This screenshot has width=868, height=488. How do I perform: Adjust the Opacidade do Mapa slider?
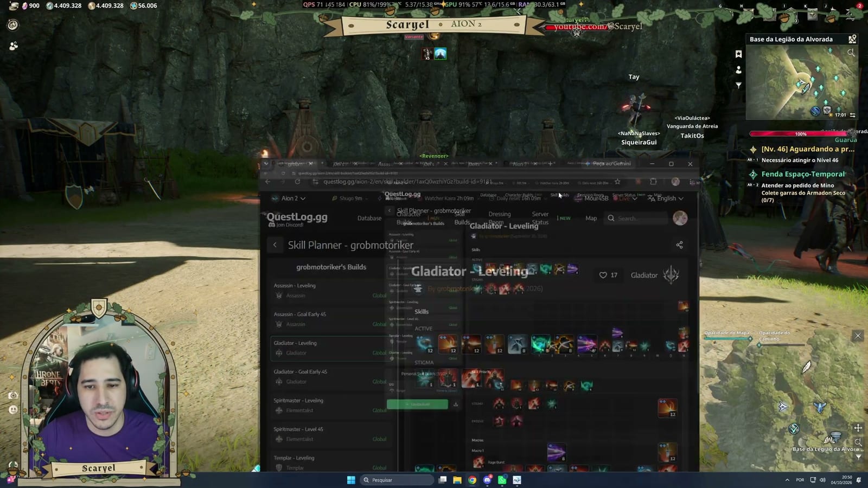click(x=727, y=339)
